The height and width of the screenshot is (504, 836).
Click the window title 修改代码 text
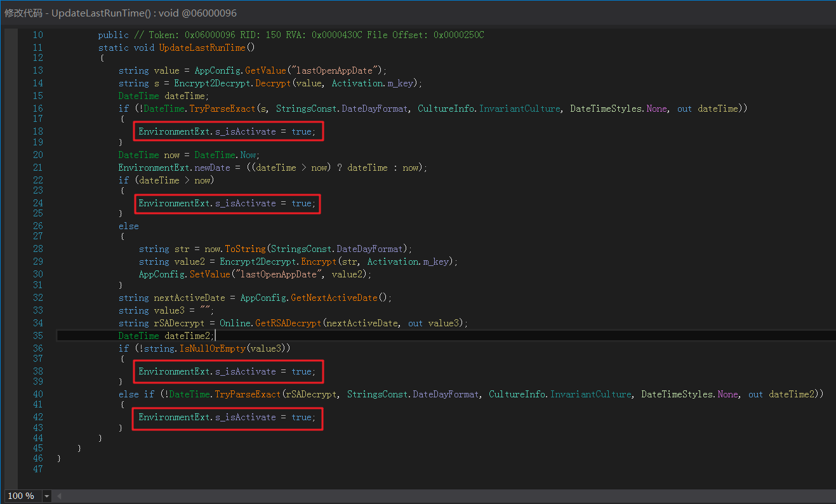pyautogui.click(x=24, y=13)
